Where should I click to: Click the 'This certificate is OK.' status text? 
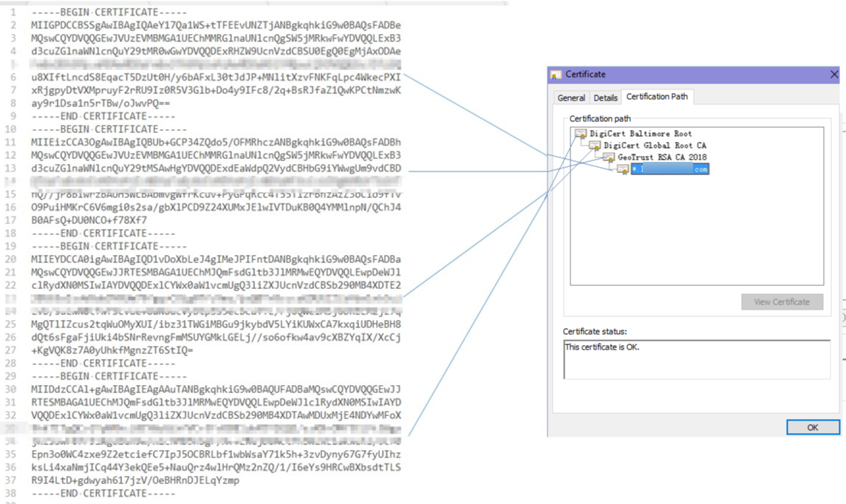[602, 347]
